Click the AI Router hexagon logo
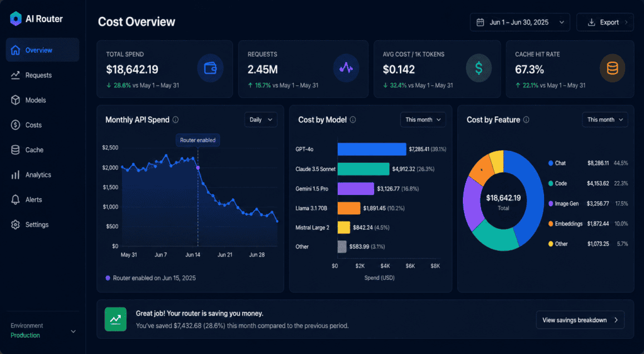Screen dimensions: 644x354 (16, 19)
